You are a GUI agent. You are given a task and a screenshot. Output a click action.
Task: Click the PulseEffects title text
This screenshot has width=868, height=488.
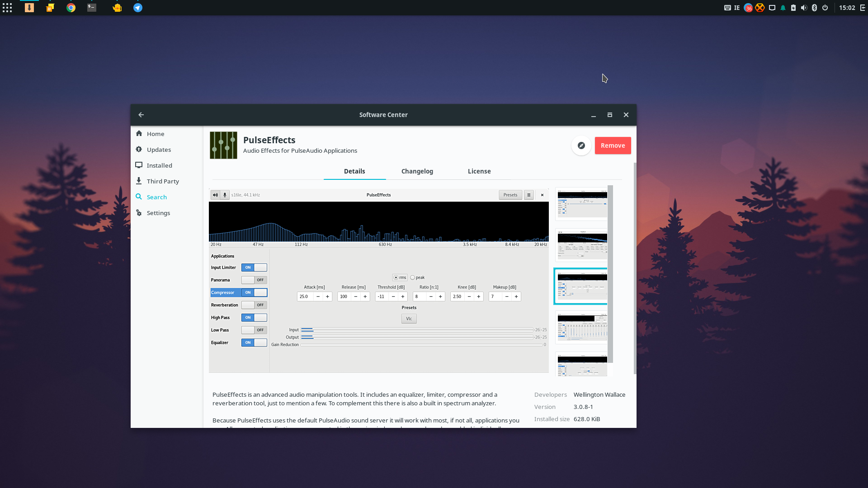point(269,140)
